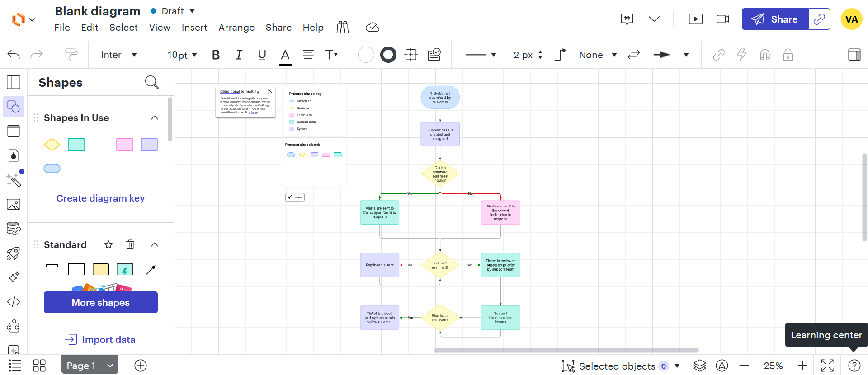
Task: Open the Edit menu
Action: (x=90, y=28)
